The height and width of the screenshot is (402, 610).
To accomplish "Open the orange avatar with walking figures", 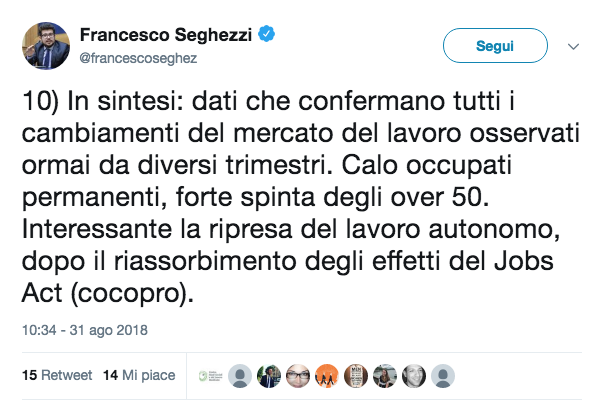I will point(327,376).
